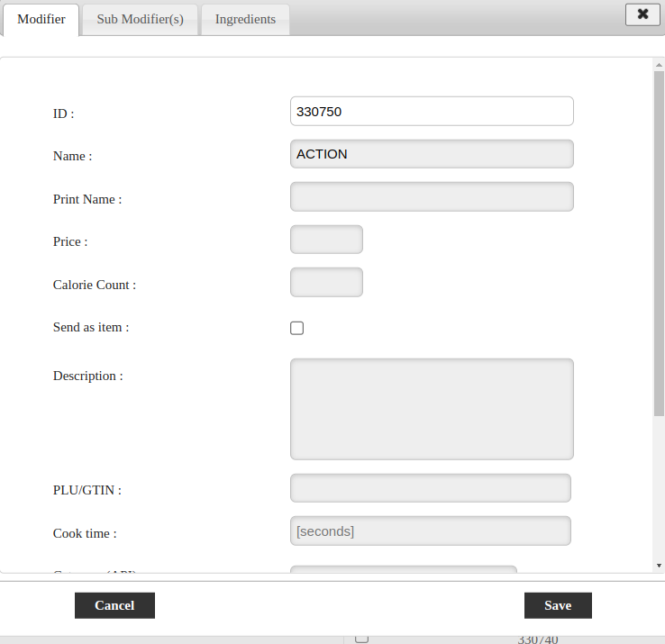Click the partially visible Category field
This screenshot has width=665, height=644.
(403, 569)
